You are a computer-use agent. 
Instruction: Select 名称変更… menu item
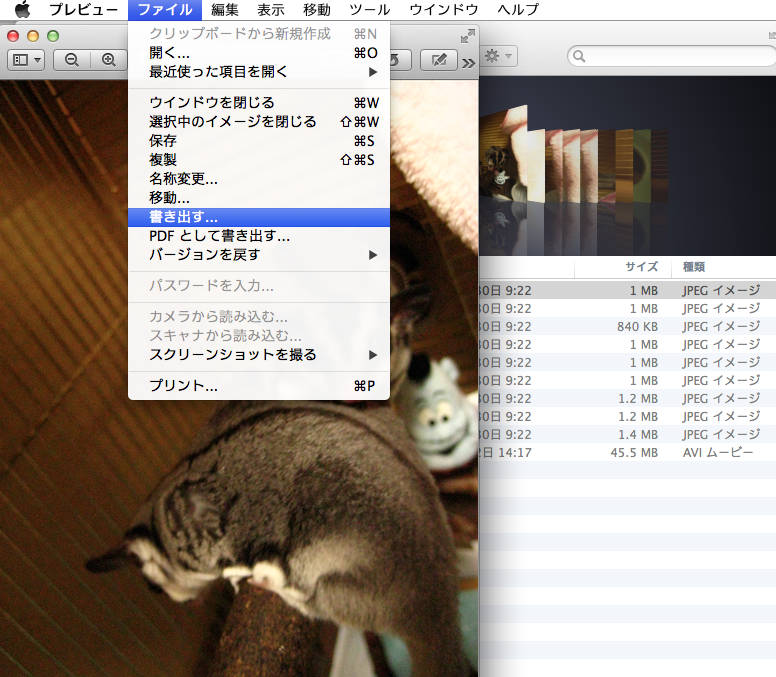tap(259, 179)
